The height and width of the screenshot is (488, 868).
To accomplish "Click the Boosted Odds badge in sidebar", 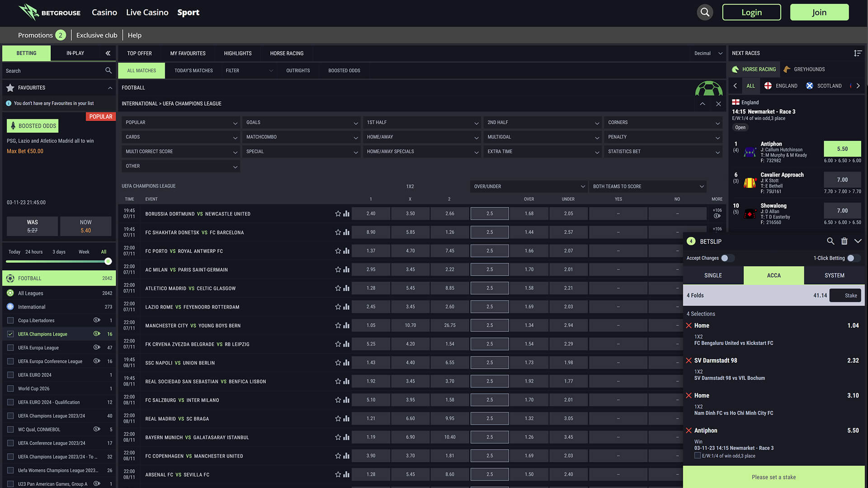I will click(33, 126).
